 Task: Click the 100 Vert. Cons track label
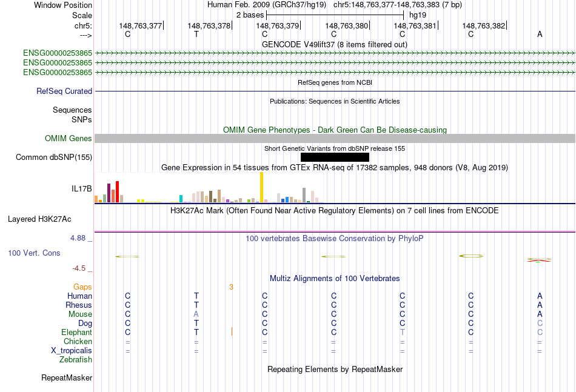(x=34, y=253)
